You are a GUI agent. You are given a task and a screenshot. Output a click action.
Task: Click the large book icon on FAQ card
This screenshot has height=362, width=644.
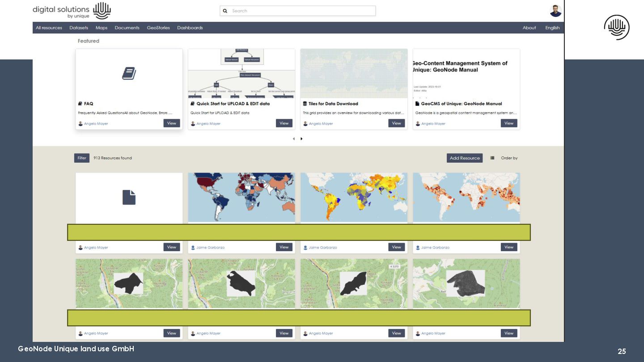pyautogui.click(x=129, y=73)
